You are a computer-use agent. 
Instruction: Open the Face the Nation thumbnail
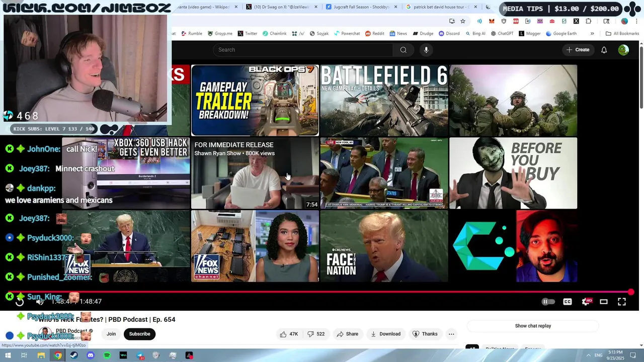[x=384, y=246]
